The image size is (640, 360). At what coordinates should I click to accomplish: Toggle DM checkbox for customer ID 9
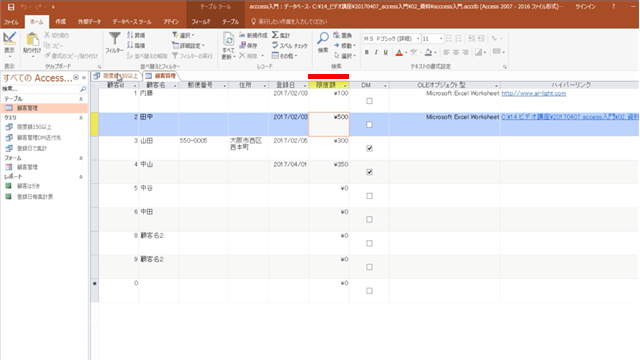[x=369, y=267]
